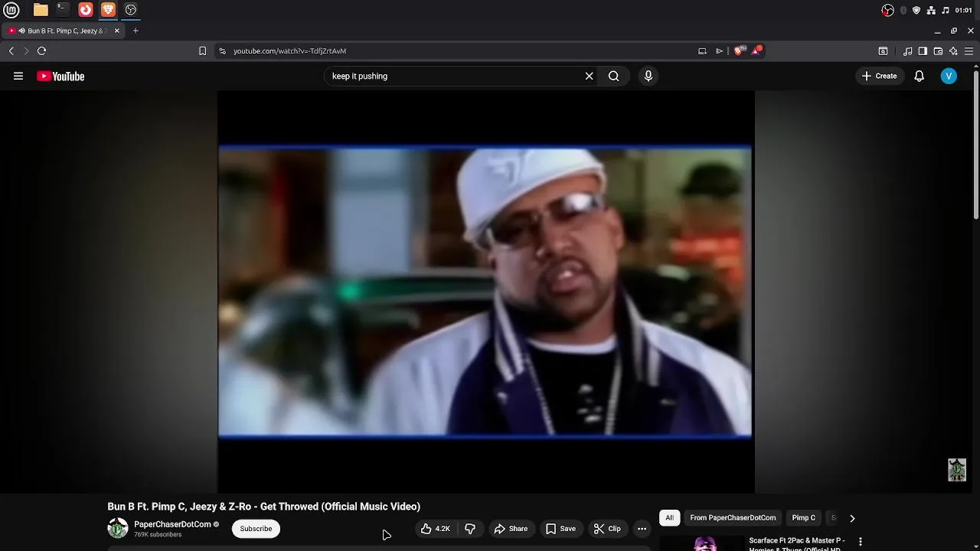The width and height of the screenshot is (980, 551).
Task: Open the Files folder in the panel
Action: [x=41, y=10]
